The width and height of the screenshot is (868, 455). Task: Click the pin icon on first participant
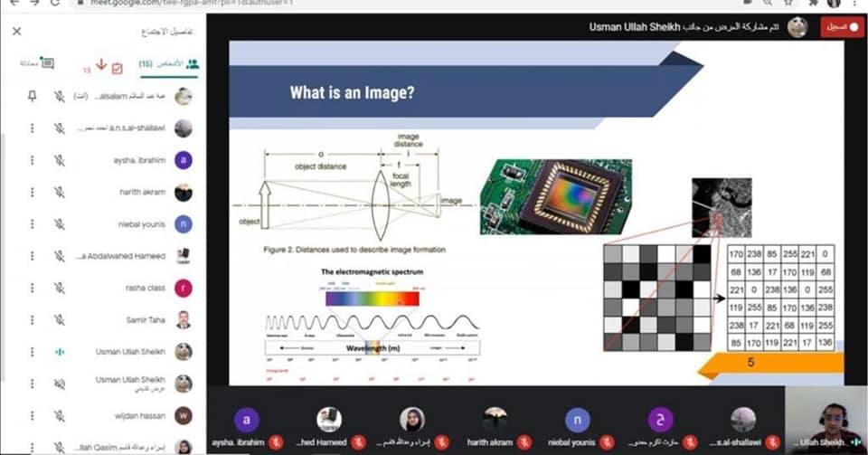coord(33,96)
